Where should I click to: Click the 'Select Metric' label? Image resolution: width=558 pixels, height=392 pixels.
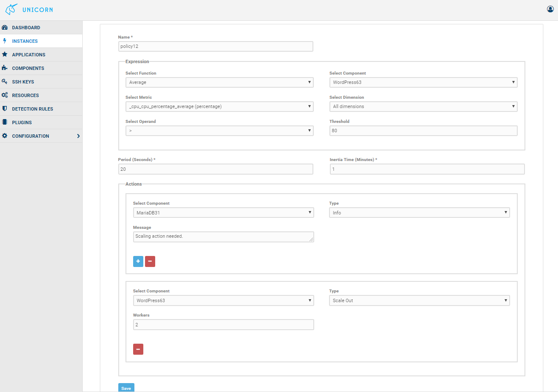139,97
